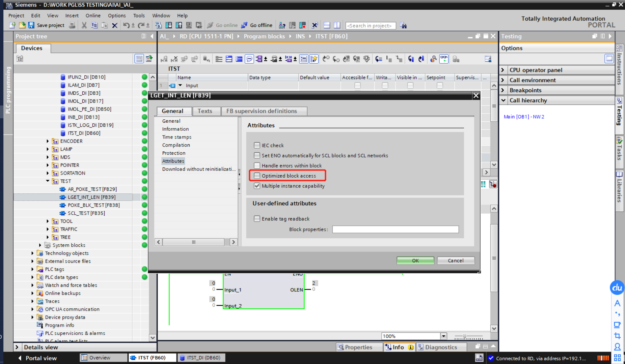
Task: Open the Edit menu
Action: tap(35, 16)
